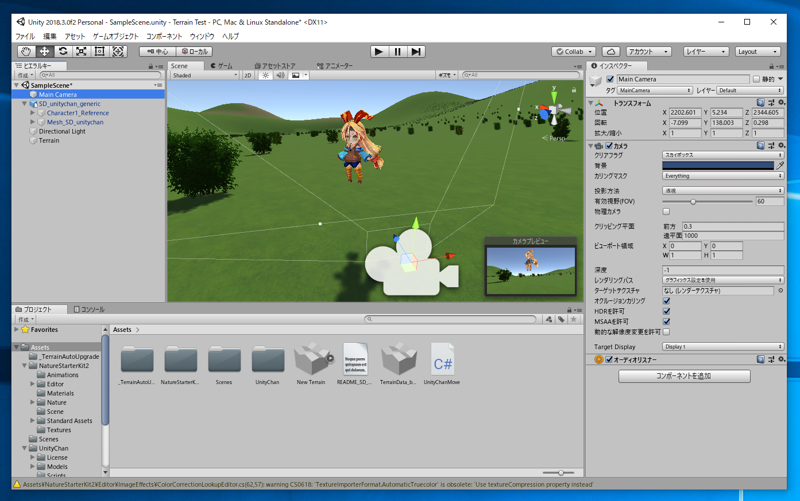Open Camera component settings gear
This screenshot has width=800, height=501.
tap(781, 146)
